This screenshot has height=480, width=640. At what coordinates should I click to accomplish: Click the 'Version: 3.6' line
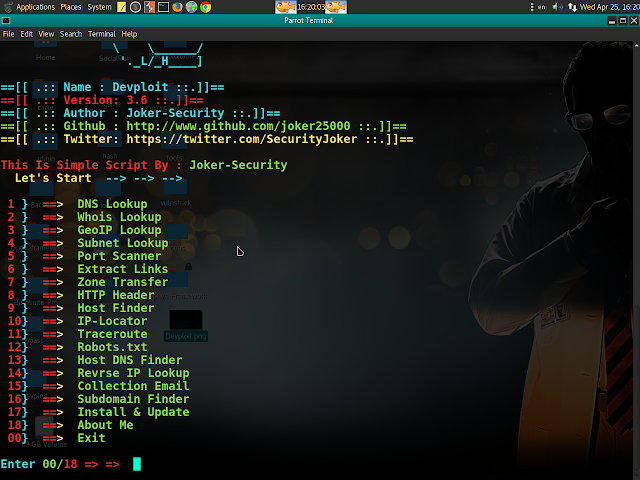(x=102, y=100)
